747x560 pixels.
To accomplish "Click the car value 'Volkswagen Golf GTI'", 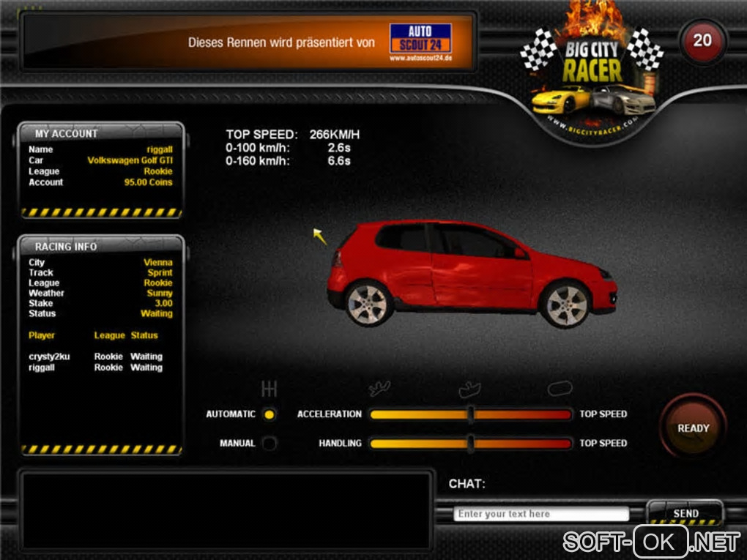I will (x=130, y=160).
